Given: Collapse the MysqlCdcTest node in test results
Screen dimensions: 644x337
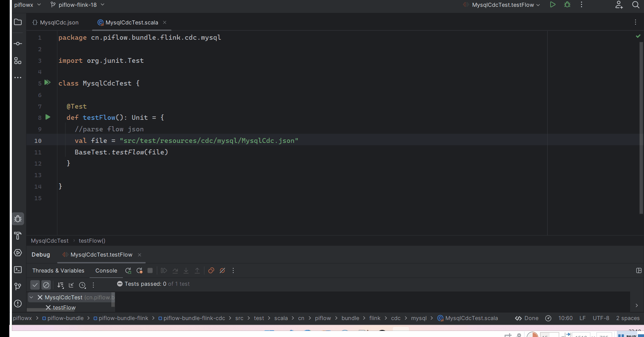Looking at the screenshot, I should pyautogui.click(x=32, y=297).
